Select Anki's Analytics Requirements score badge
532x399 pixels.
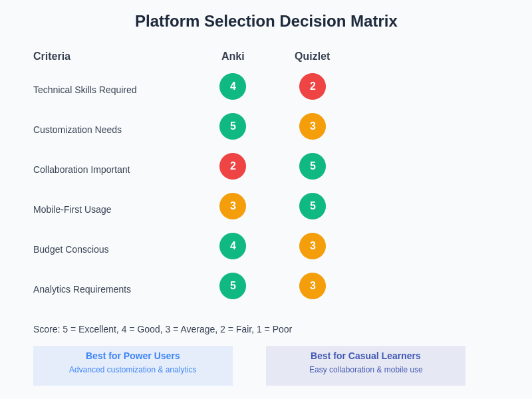point(233,286)
